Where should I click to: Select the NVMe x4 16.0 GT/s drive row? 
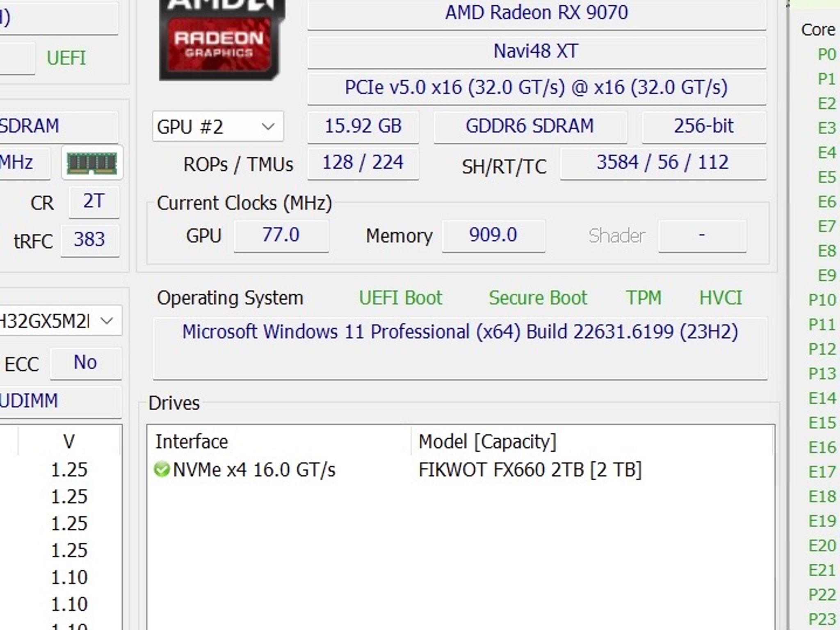(x=460, y=470)
